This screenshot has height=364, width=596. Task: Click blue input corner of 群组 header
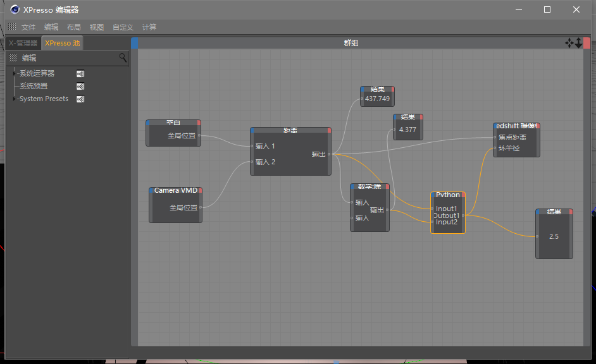pos(134,43)
